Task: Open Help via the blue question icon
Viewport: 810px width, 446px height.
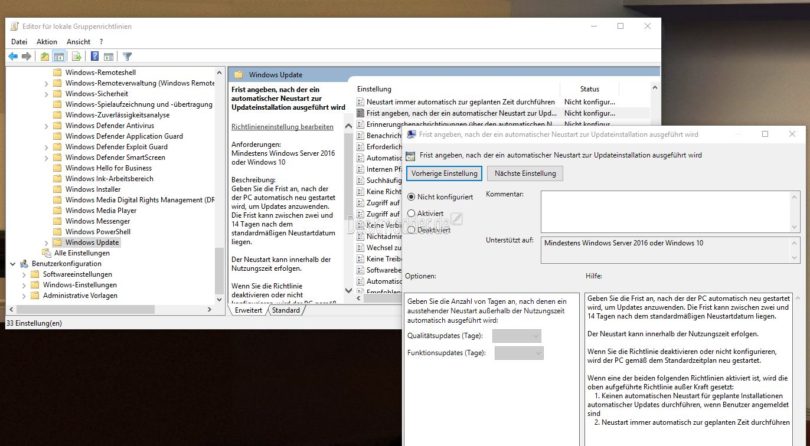Action: (x=93, y=56)
